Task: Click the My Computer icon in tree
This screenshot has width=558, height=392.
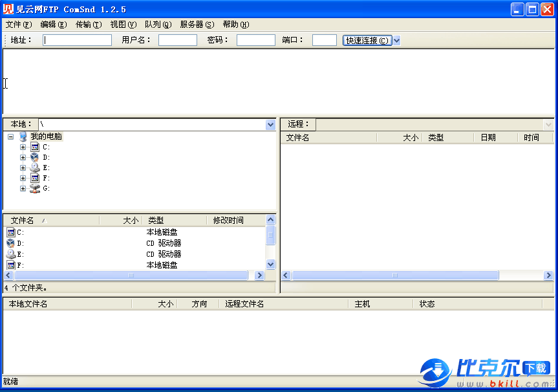Action: pyautogui.click(x=23, y=136)
